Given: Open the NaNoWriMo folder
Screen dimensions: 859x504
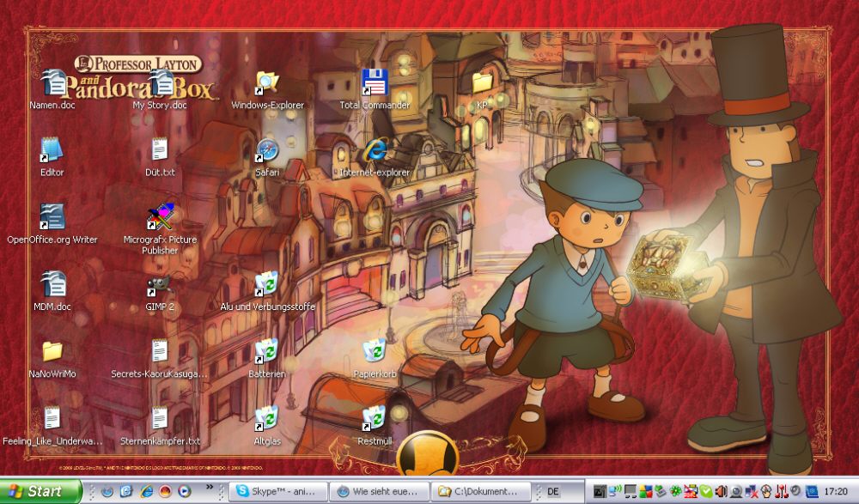Looking at the screenshot, I should pos(52,352).
